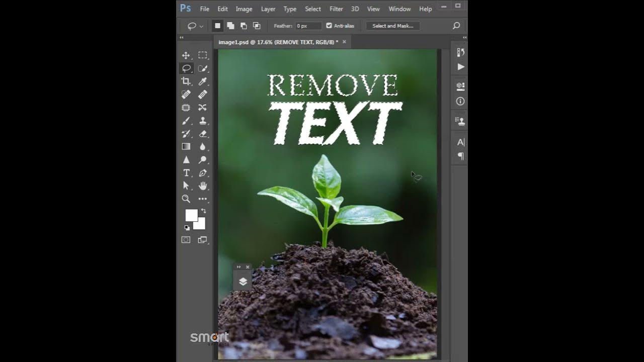Image resolution: width=644 pixels, height=362 pixels.
Task: Select the Dodge tool
Action: [x=203, y=160]
